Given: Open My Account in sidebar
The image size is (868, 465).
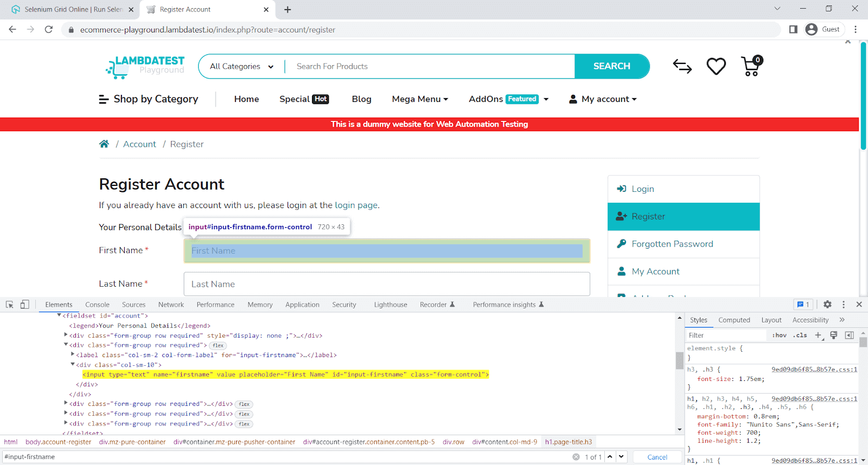Looking at the screenshot, I should 684,272.
